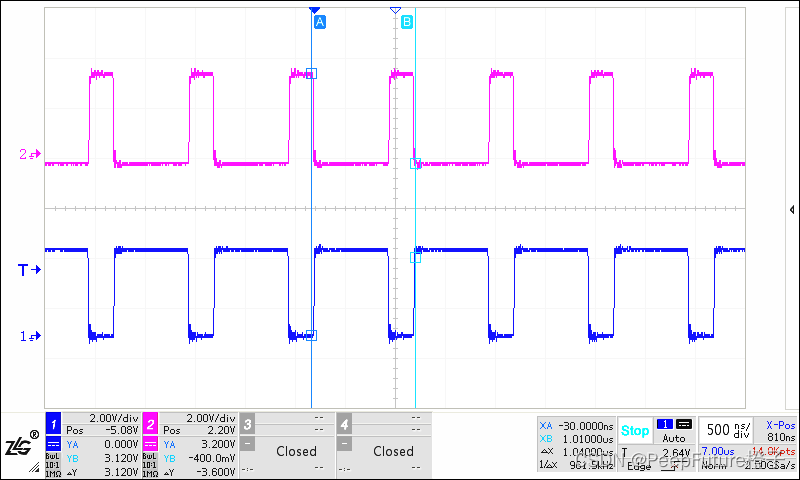Click 7.00us time window value
Image resolution: width=800 pixels, height=480 pixels.
coord(718,451)
